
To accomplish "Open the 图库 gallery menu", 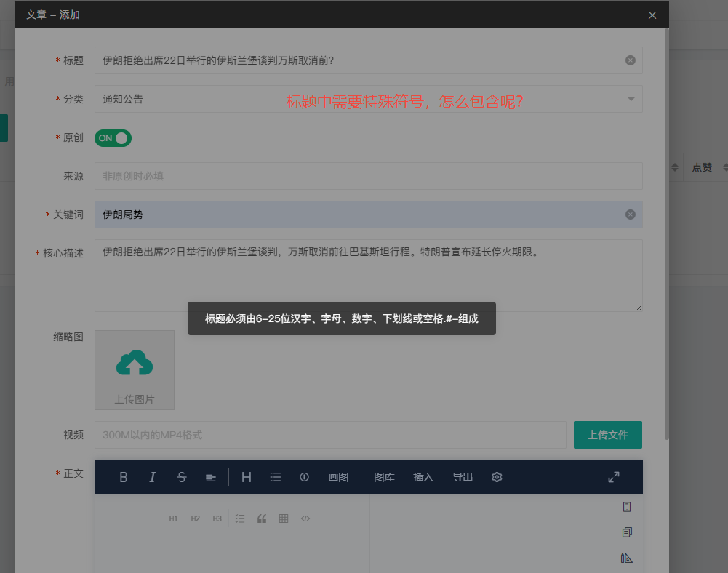I will (x=384, y=477).
